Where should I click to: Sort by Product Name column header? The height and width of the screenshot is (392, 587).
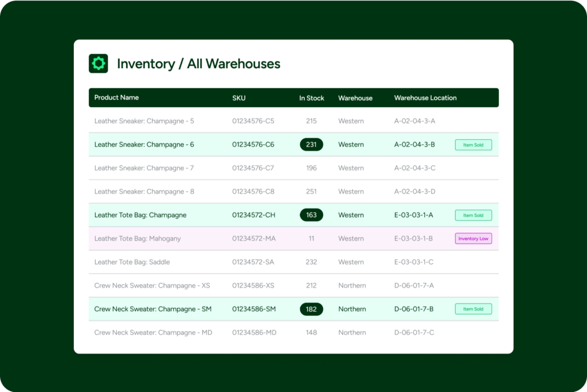coord(116,97)
